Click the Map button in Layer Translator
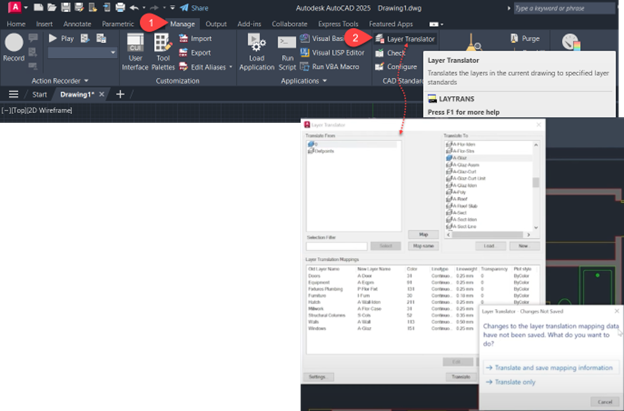624x411 pixels. 423,234
